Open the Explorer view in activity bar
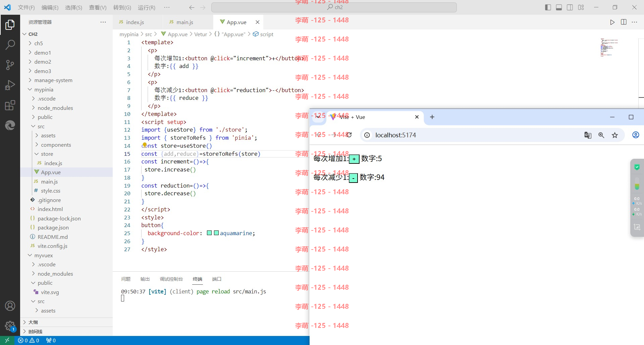Screen dimensions: 644x345 (10, 25)
